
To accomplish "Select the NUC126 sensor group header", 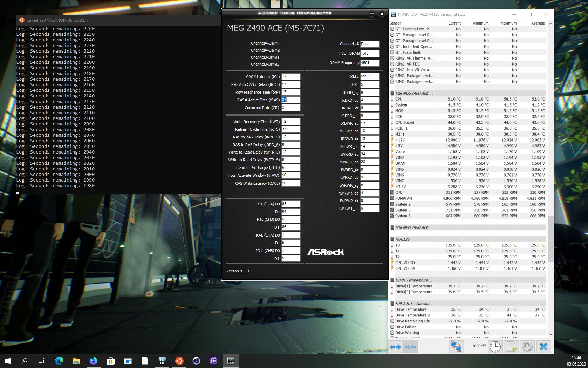I will 468,239.
